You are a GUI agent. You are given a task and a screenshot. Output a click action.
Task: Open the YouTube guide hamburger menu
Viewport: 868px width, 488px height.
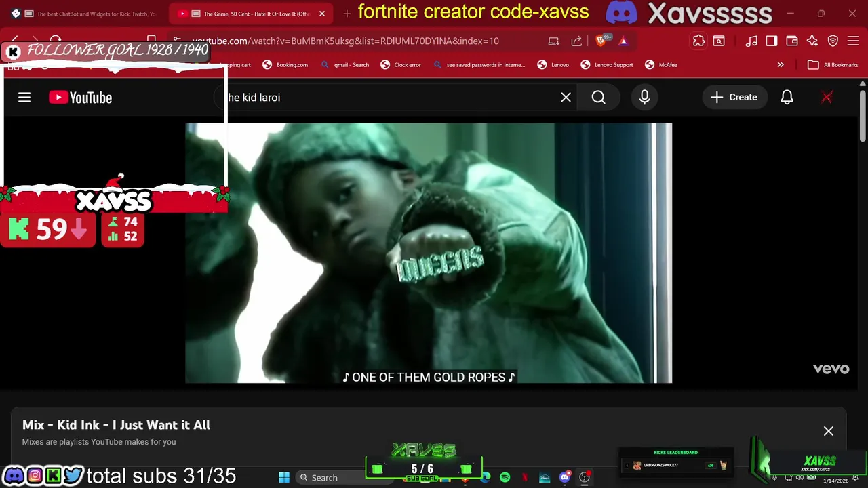click(24, 98)
